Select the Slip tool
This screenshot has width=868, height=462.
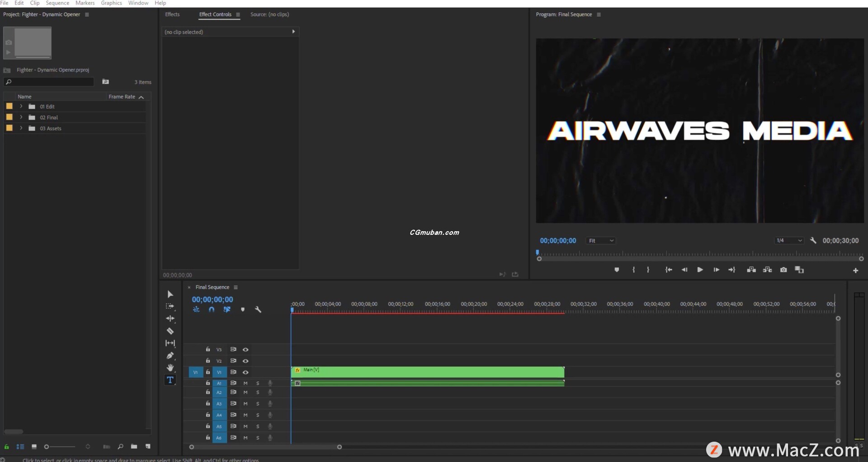(x=170, y=343)
